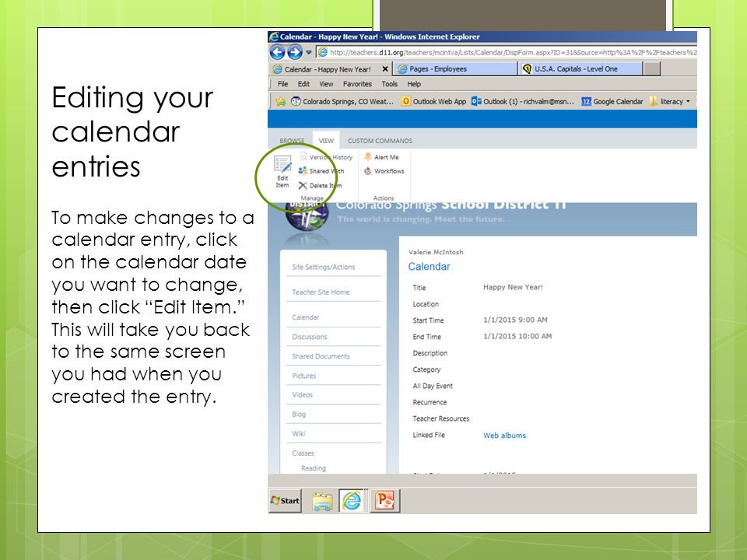Open the File menu
Image resolution: width=747 pixels, height=560 pixels.
click(283, 84)
